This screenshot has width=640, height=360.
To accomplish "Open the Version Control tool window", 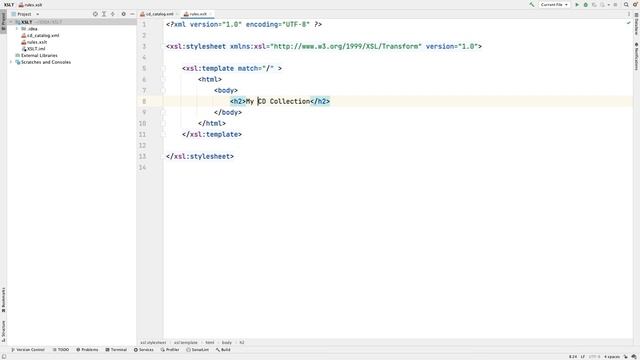I will 28,350.
